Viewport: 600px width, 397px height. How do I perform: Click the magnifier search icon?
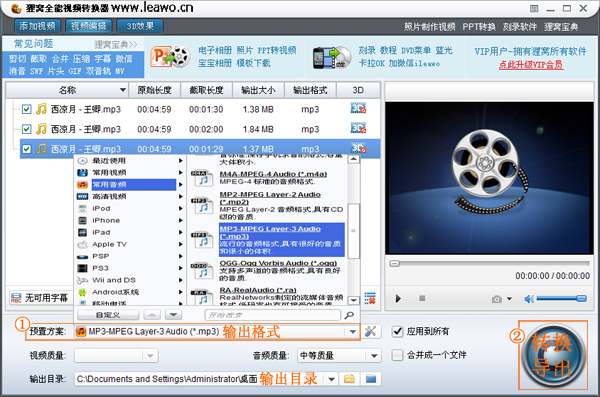tap(349, 315)
